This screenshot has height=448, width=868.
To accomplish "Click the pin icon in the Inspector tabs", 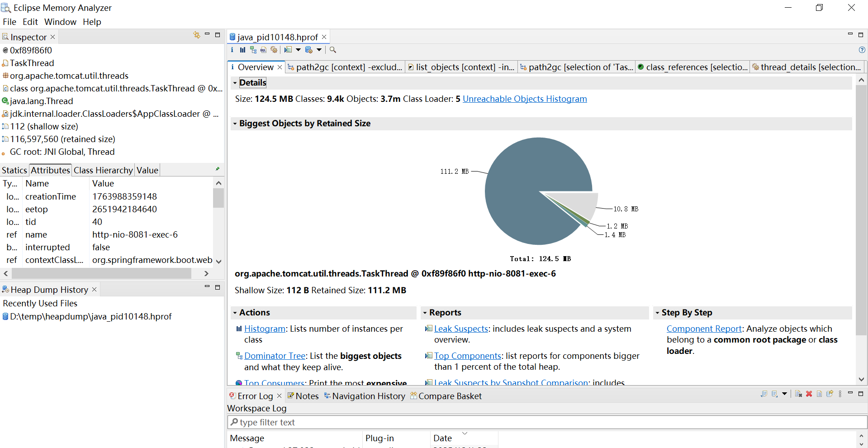I will coord(218,169).
